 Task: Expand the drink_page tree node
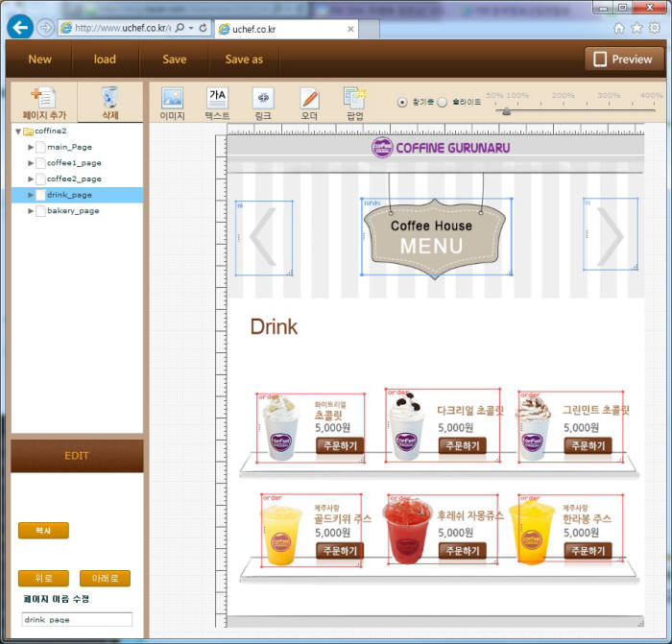31,195
